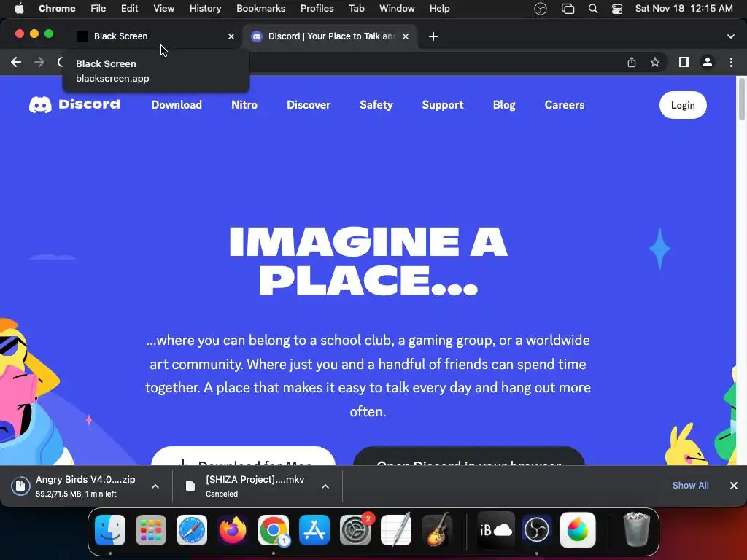Screen dimensions: 747x560
Task: Open a new tab with the plus button
Action: [433, 36]
